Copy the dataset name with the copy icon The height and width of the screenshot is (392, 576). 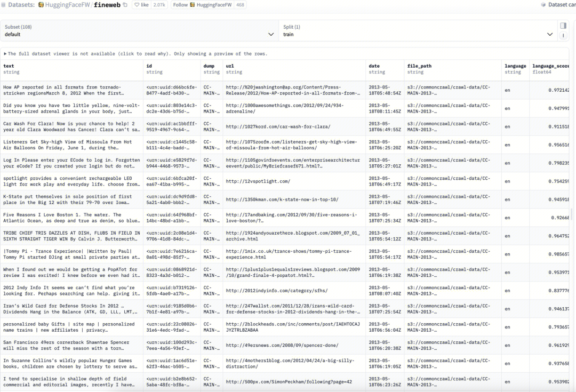tap(125, 5)
